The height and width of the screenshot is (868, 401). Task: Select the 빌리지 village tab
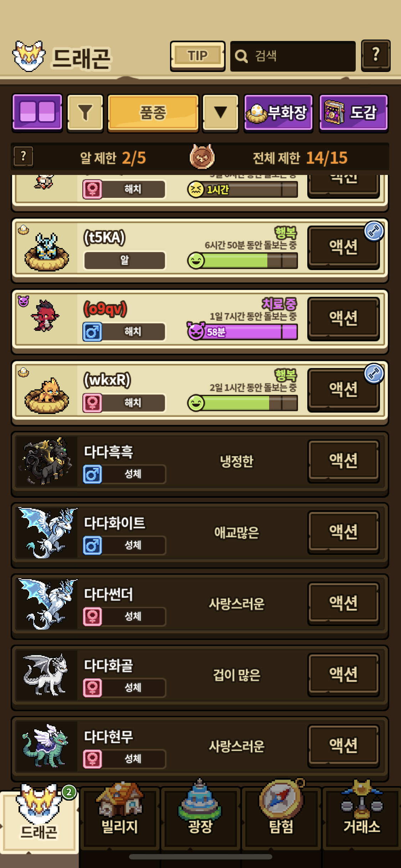(120, 816)
